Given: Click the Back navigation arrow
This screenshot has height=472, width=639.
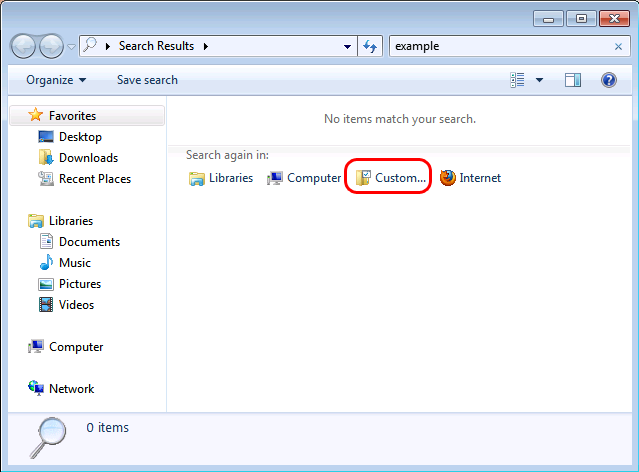Looking at the screenshot, I should 24,46.
